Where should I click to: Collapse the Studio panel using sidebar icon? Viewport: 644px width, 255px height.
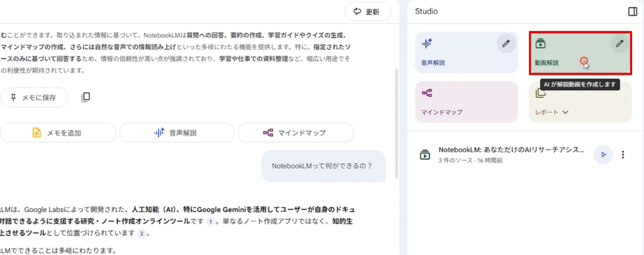(632, 11)
